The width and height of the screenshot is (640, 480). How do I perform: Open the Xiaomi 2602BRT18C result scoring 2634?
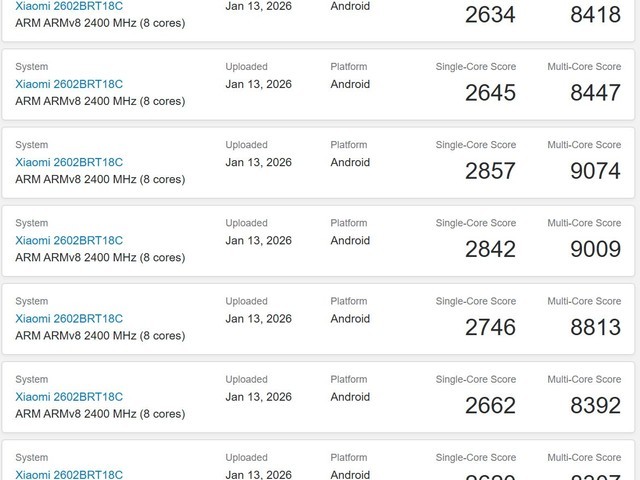pos(69,6)
